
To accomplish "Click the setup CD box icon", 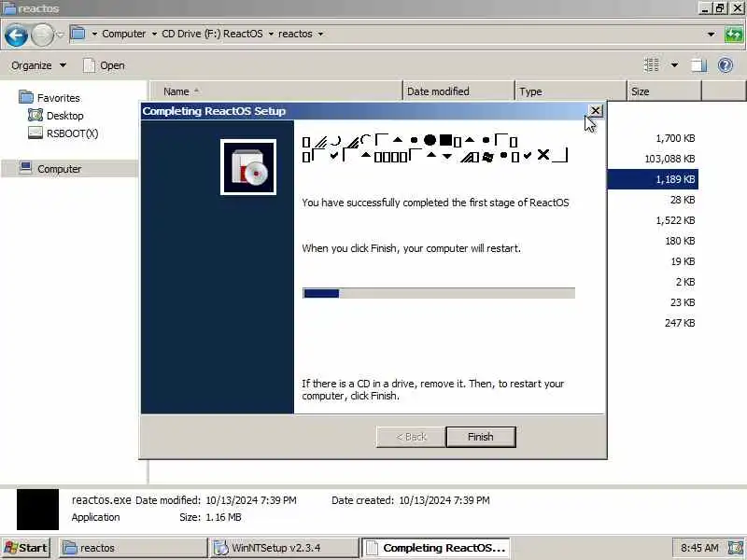I will tap(248, 167).
